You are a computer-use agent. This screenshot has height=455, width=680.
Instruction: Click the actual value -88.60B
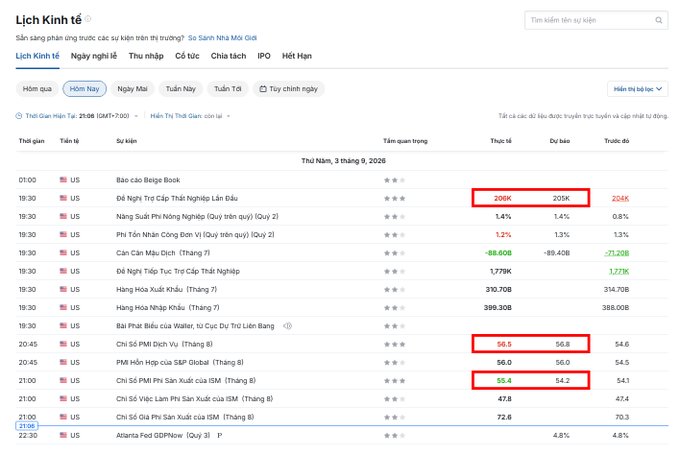click(498, 253)
